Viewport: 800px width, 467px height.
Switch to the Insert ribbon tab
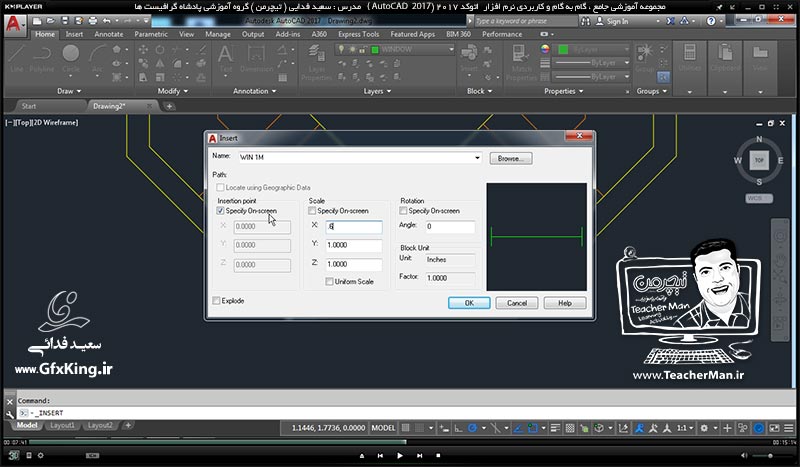pyautogui.click(x=74, y=34)
